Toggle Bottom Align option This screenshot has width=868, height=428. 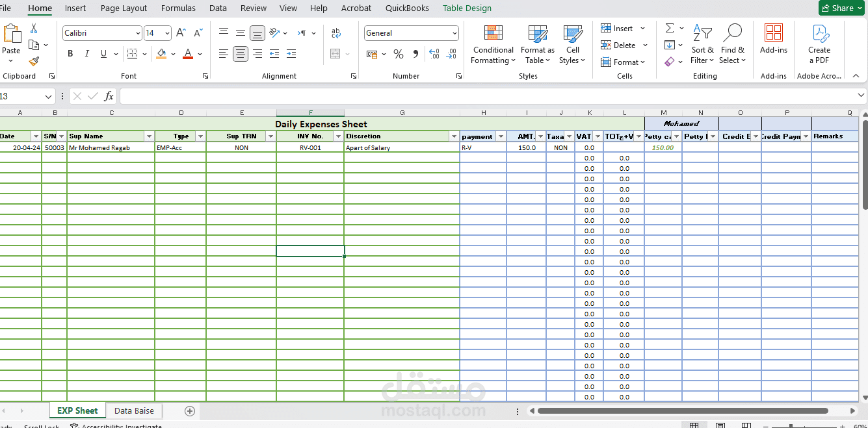pos(257,33)
